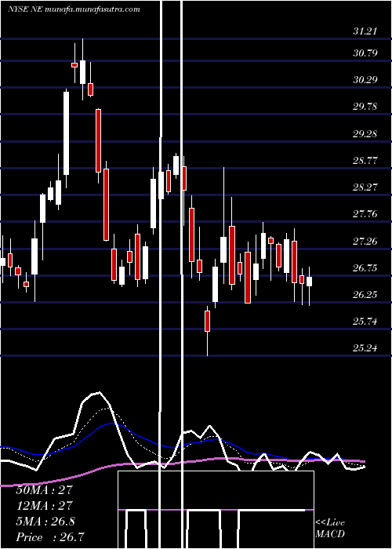Click the 50MA : 27 indicator text
Viewport: 392px width, 549px height.
click(44, 489)
